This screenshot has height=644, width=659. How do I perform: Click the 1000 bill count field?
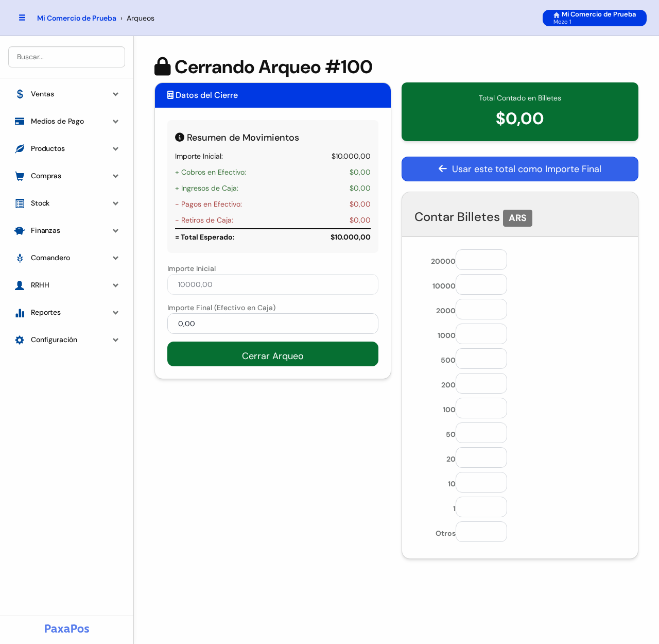pyautogui.click(x=481, y=334)
